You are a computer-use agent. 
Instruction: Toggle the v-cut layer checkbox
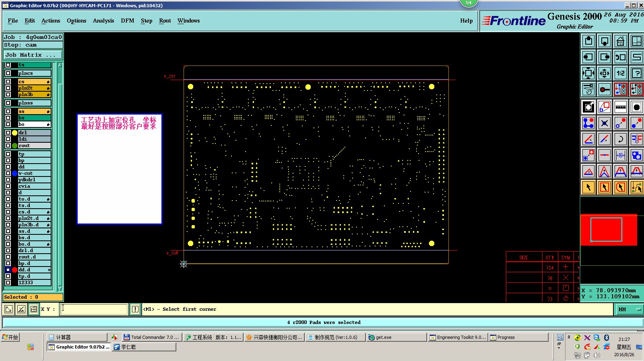(8, 173)
